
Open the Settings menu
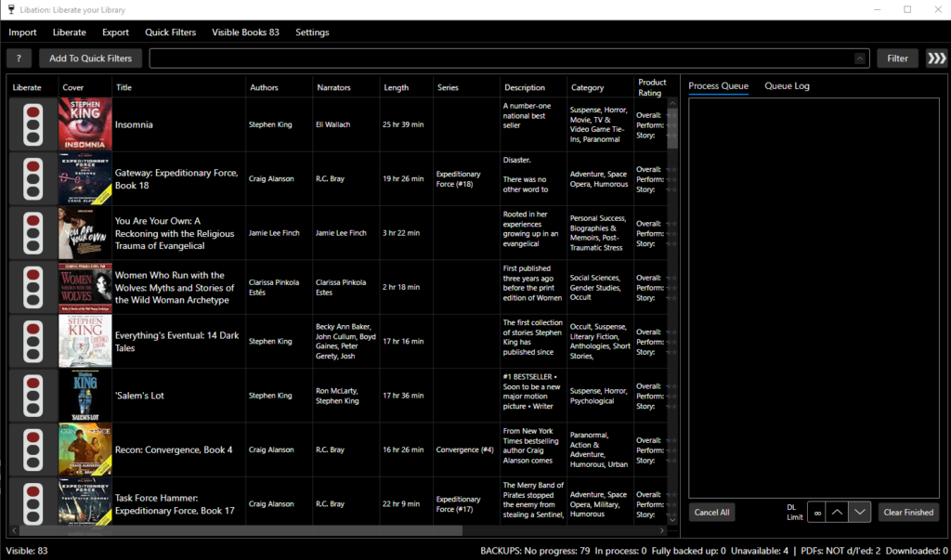coord(312,33)
